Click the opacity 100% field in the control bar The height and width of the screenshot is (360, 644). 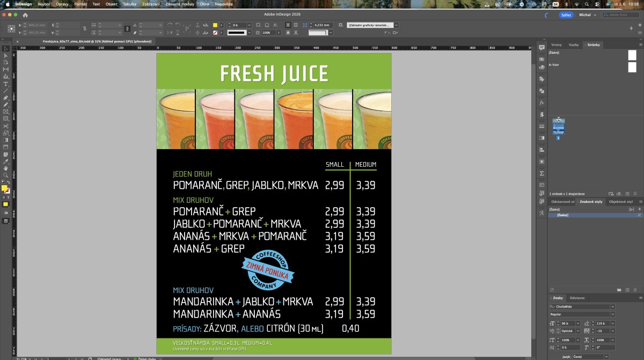click(268, 33)
